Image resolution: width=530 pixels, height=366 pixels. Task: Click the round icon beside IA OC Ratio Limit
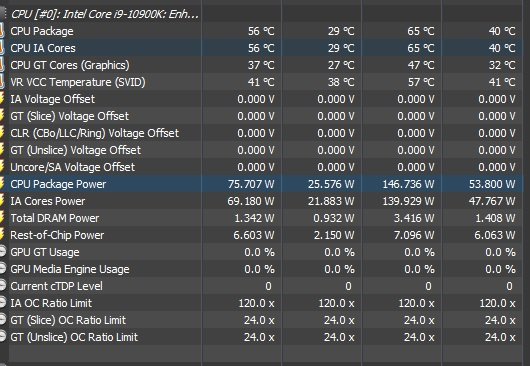tap(3, 302)
